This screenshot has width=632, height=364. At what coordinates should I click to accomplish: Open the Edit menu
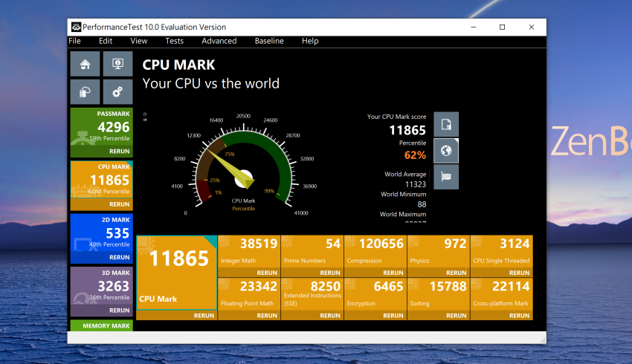[x=106, y=41]
